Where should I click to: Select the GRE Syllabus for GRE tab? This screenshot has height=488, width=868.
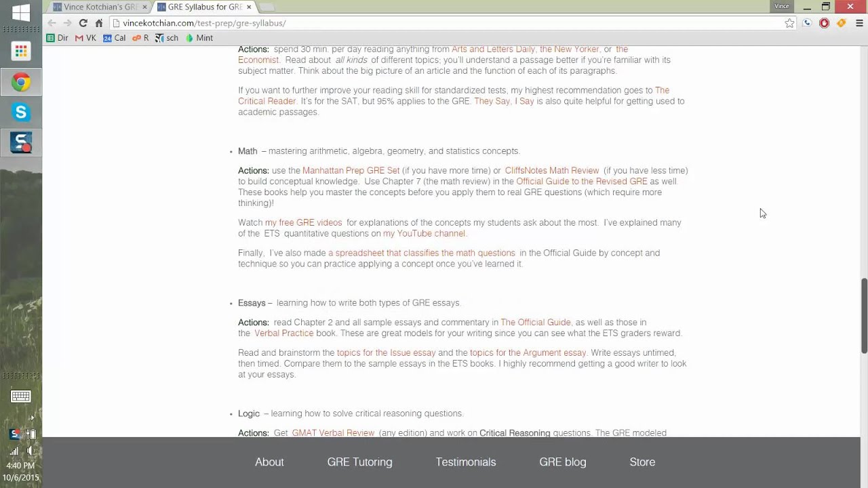click(x=203, y=7)
